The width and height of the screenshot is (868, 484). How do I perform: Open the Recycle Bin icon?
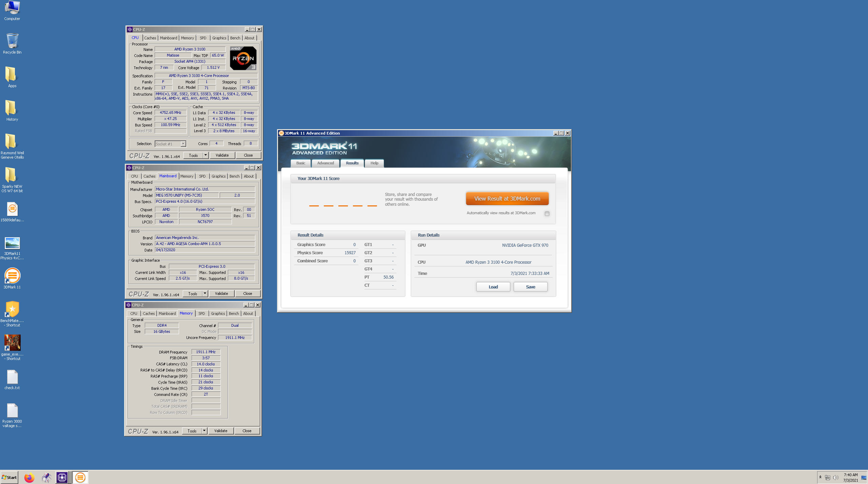coord(12,44)
